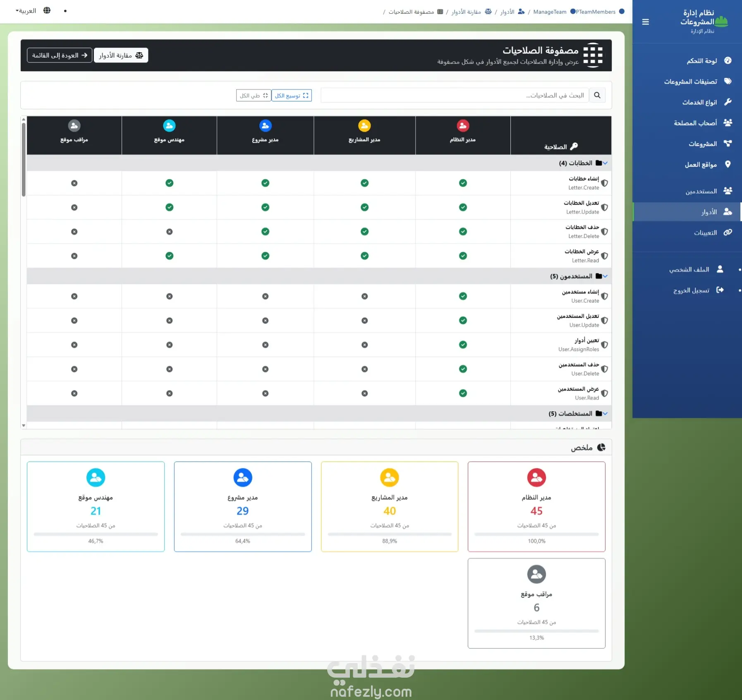This screenshot has width=742, height=700.
Task: Click the globe language icon
Action: point(47,10)
